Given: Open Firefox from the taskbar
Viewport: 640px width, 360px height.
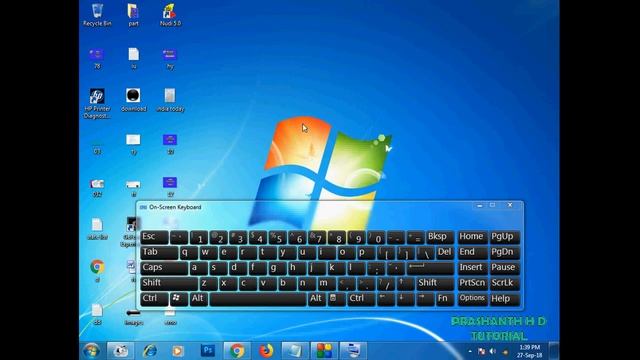Looking at the screenshot, I should tap(266, 351).
